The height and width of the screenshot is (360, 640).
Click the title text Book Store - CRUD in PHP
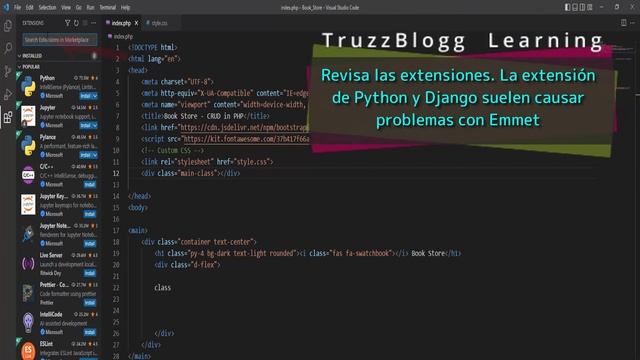[203, 116]
